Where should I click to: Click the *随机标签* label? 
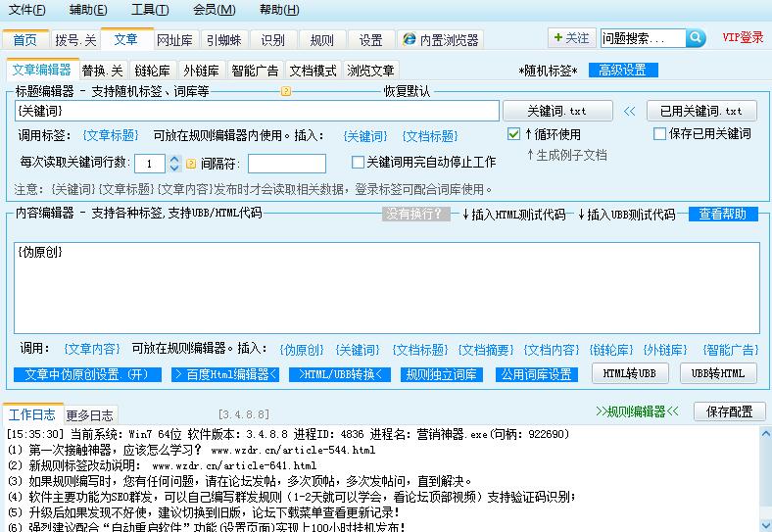(x=548, y=71)
